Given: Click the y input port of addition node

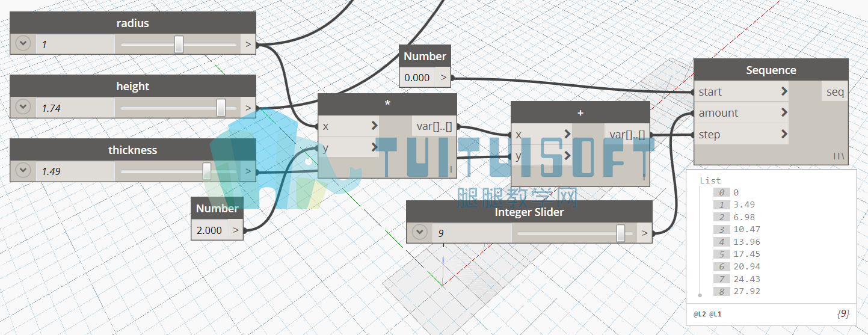Looking at the screenshot, I should (542, 156).
